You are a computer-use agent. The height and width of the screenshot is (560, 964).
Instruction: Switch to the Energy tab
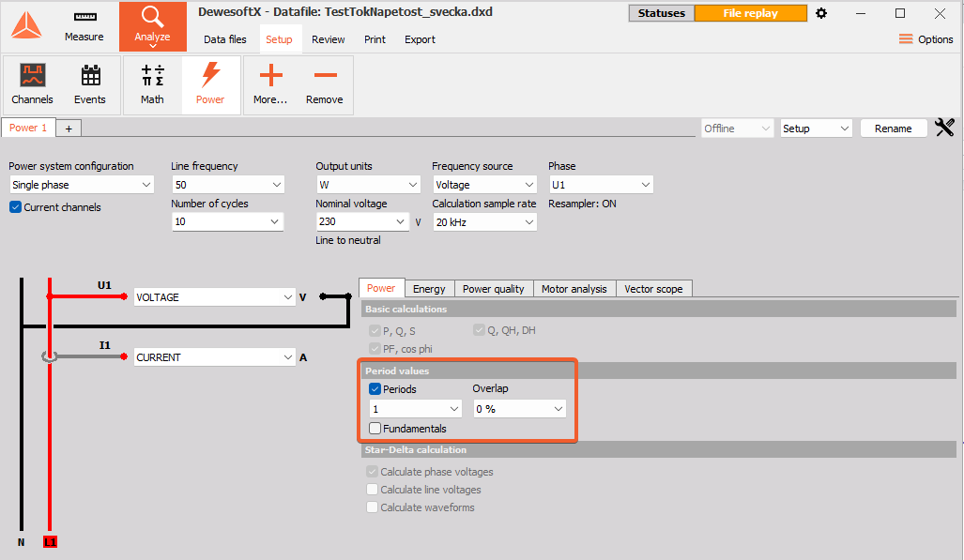(x=429, y=289)
